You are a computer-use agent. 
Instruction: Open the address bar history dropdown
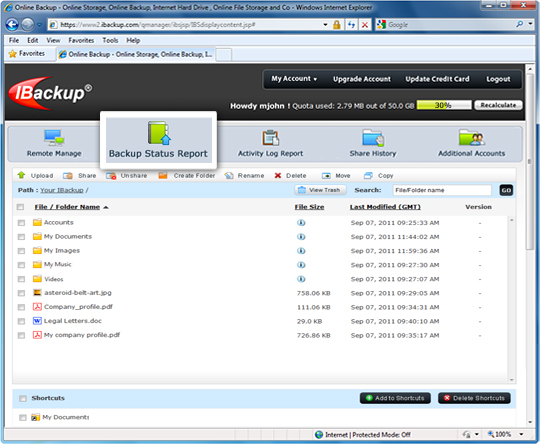325,25
